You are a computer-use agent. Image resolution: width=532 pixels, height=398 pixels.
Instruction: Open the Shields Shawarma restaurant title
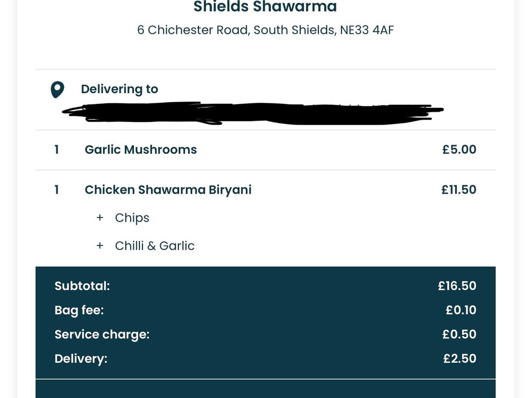(x=265, y=7)
